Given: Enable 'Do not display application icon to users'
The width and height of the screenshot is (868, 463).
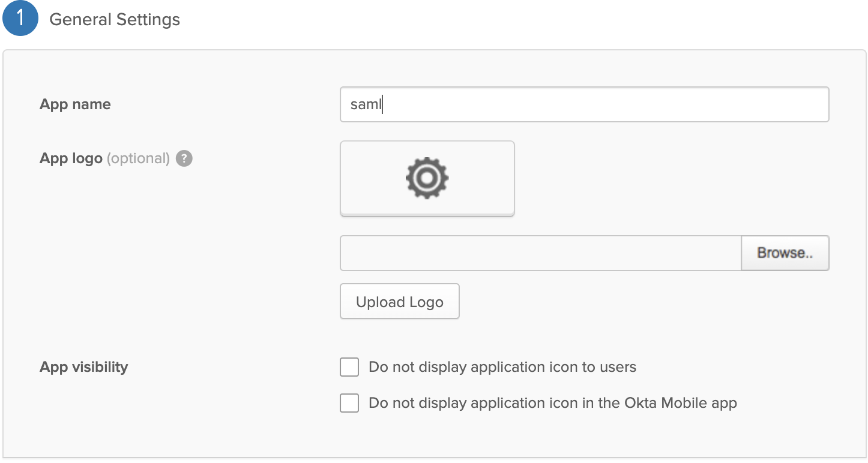Looking at the screenshot, I should click(x=349, y=367).
